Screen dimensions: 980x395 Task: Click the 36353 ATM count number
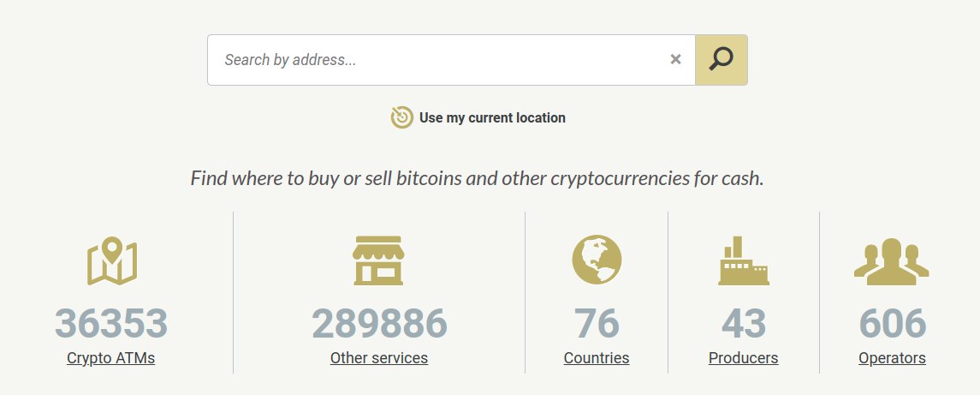pos(111,324)
